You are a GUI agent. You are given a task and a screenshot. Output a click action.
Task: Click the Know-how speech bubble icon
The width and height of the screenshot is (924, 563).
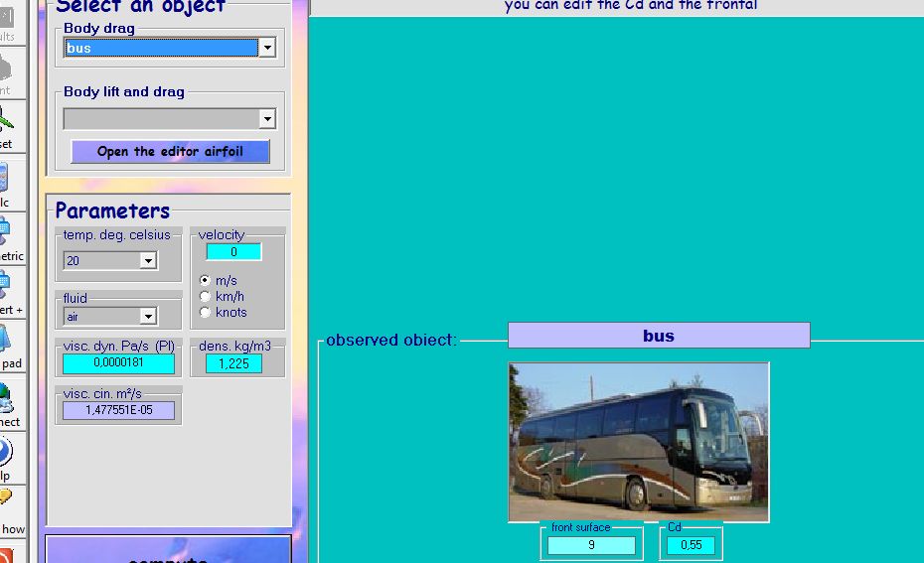pos(5,498)
